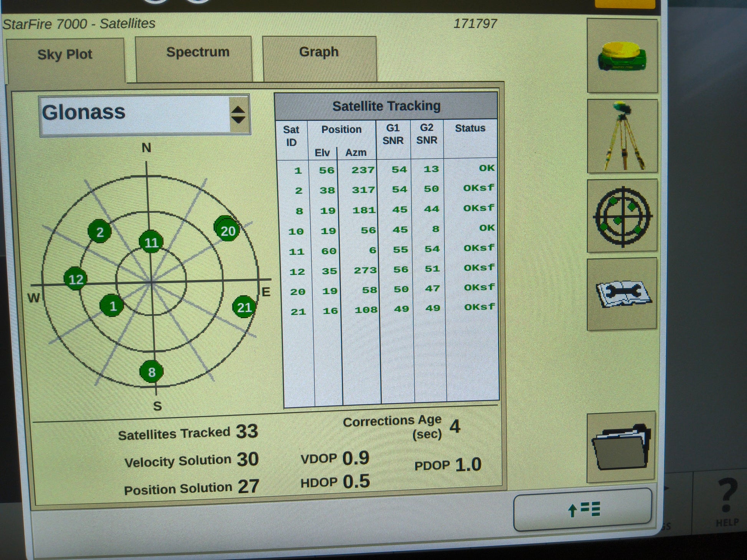This screenshot has height=560, width=747.
Task: Open the wrench manual diagnostics icon
Action: (x=622, y=294)
